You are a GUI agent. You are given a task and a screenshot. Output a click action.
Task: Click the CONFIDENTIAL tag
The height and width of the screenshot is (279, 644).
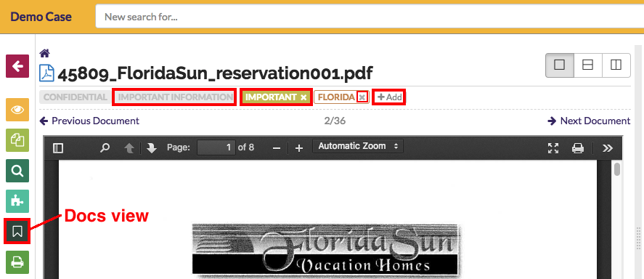(75, 97)
